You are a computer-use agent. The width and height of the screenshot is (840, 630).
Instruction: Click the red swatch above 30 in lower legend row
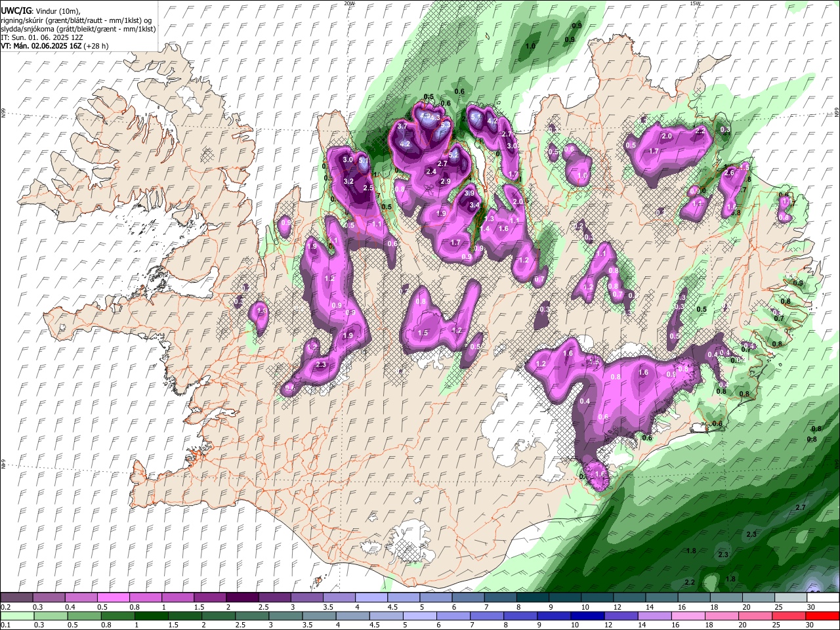(822, 616)
